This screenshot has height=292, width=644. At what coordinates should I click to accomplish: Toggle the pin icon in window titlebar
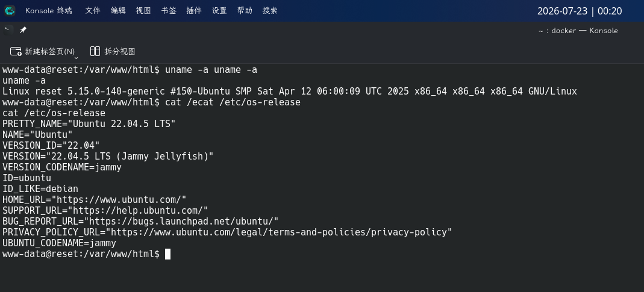coord(23,30)
